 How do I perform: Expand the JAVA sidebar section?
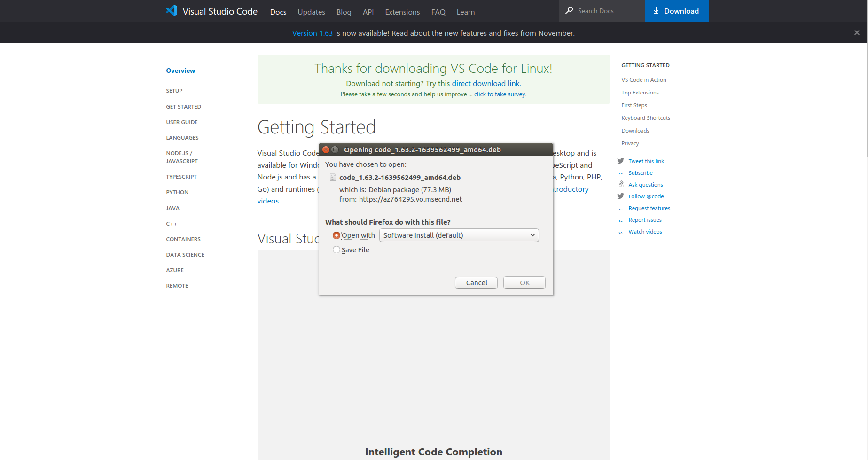172,208
